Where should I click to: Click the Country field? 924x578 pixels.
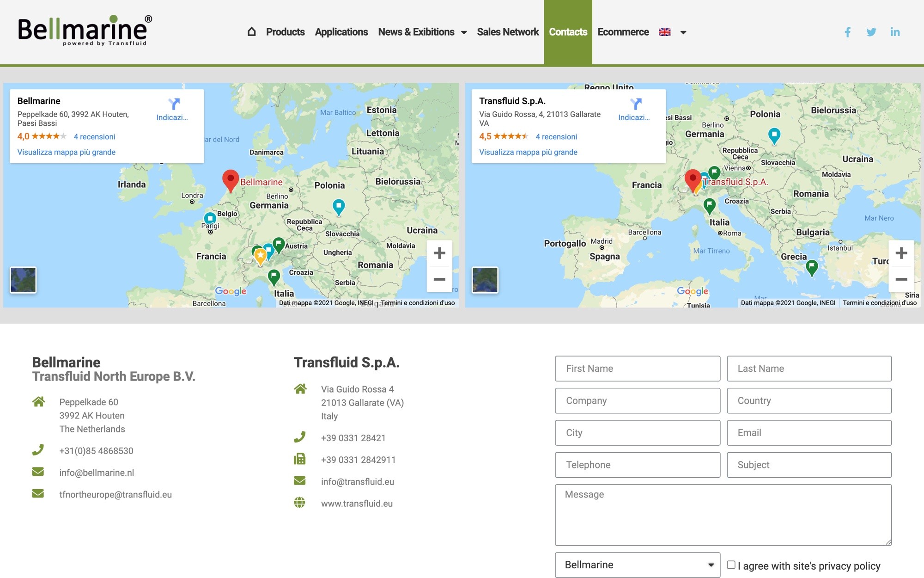809,400
